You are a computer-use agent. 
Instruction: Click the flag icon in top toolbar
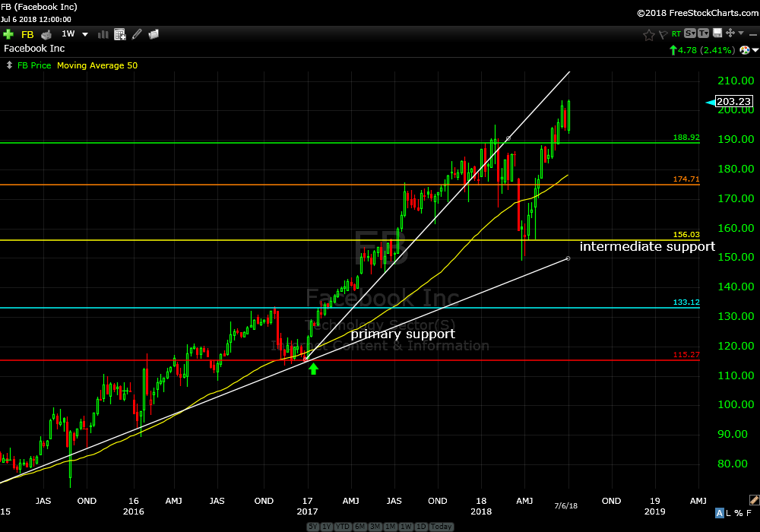662,34
